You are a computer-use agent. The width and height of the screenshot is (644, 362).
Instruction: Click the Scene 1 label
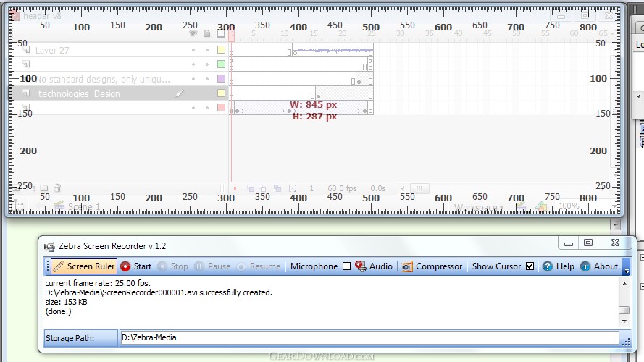pyautogui.click(x=84, y=206)
